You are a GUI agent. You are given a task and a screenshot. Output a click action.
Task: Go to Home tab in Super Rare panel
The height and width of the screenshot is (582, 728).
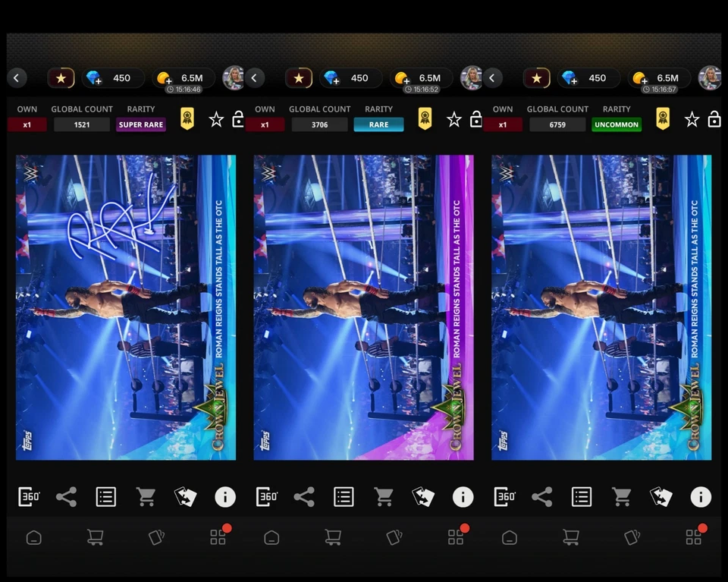34,537
